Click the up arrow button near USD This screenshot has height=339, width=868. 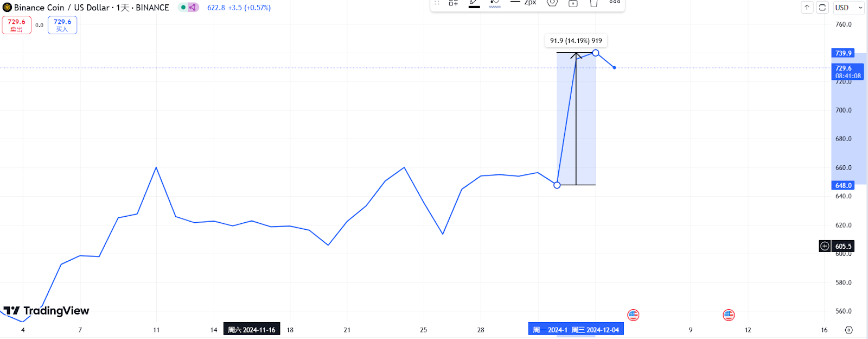coord(807,8)
